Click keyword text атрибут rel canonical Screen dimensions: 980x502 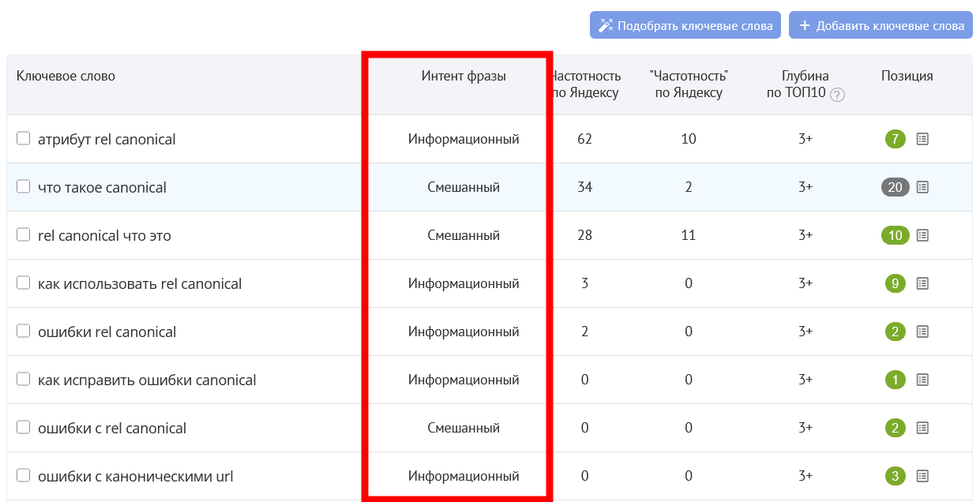pos(107,140)
